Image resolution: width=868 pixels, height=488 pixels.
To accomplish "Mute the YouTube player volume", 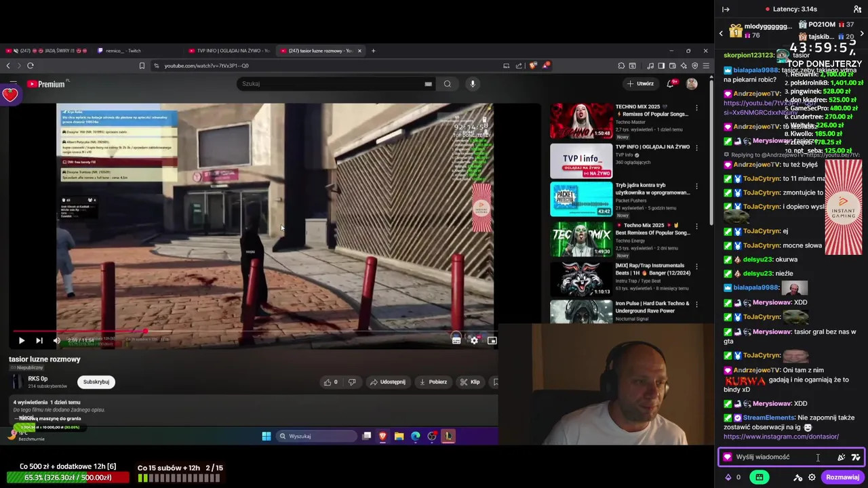I will (x=56, y=341).
